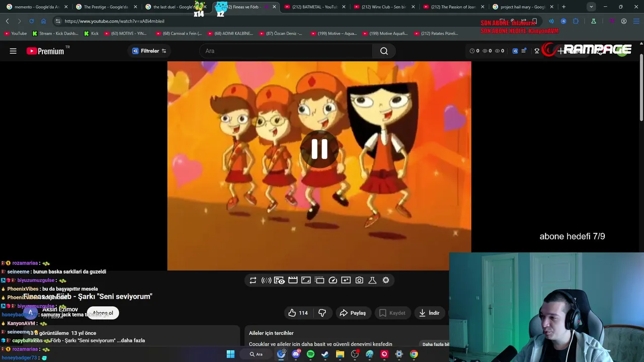Click the Paylaş share button

[353, 313]
